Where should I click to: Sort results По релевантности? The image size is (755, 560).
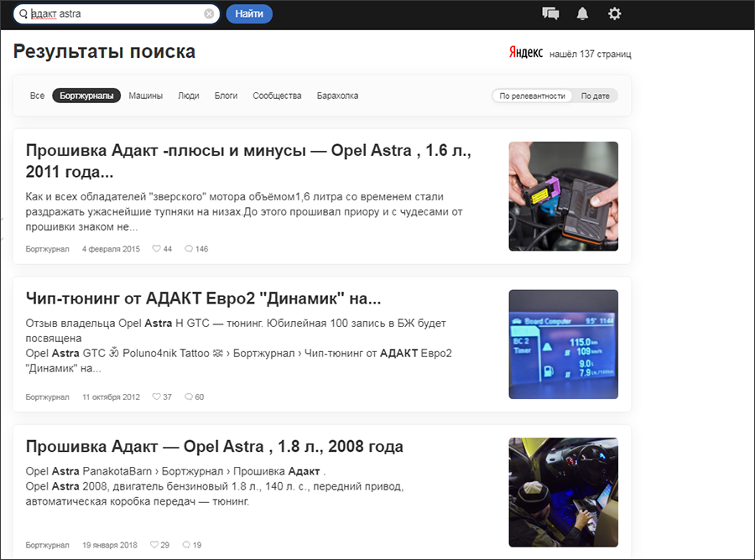tap(532, 96)
